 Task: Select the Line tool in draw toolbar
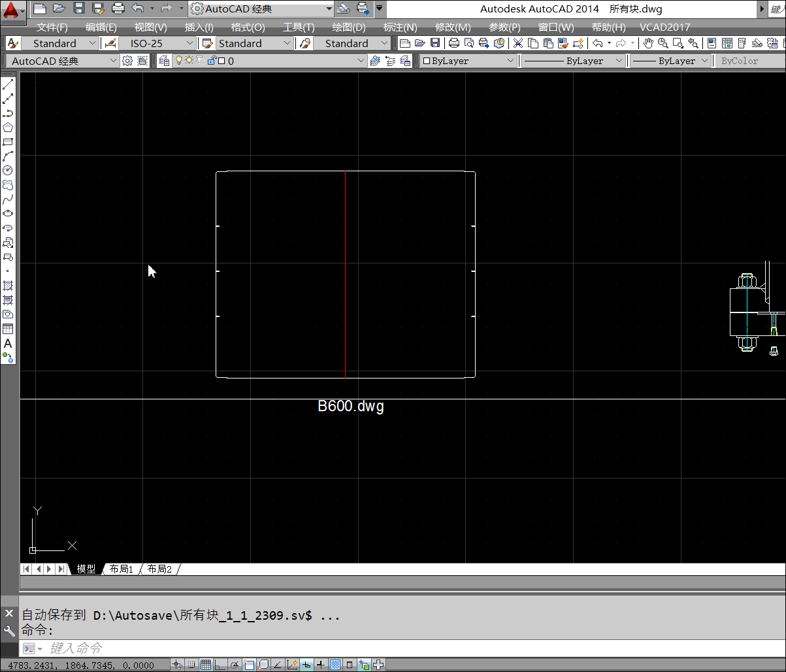click(8, 84)
